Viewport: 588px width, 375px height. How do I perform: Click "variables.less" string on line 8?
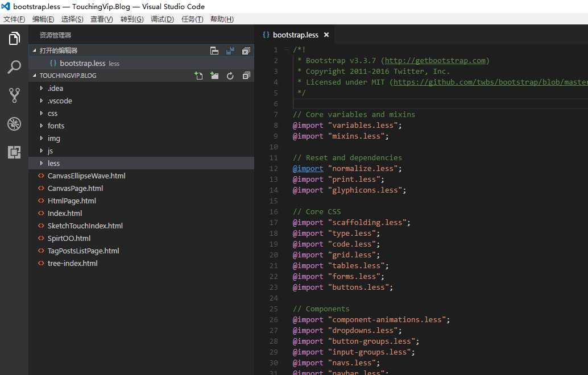pyautogui.click(x=363, y=126)
